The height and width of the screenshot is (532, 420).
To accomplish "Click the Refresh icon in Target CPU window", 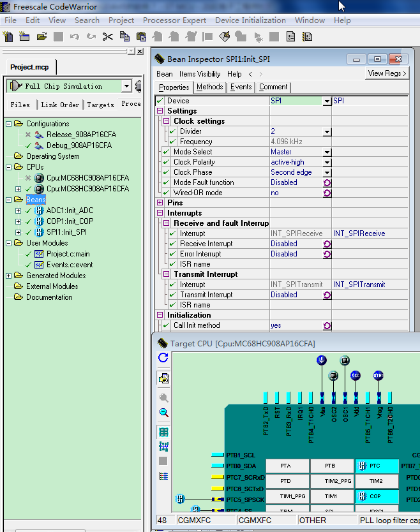I will [163, 358].
